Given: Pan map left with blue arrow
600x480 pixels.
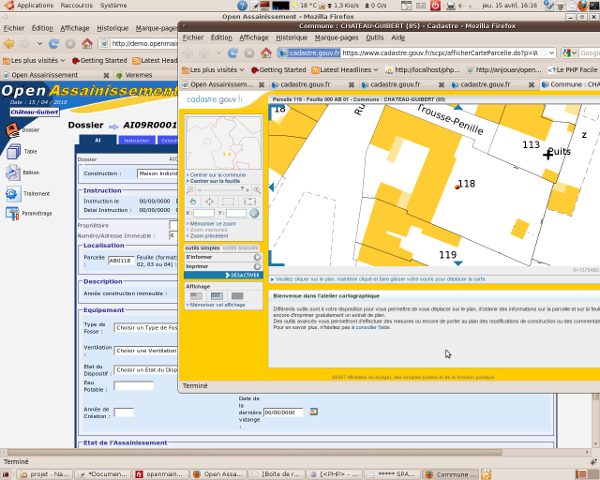Looking at the screenshot, I should click(x=272, y=187).
